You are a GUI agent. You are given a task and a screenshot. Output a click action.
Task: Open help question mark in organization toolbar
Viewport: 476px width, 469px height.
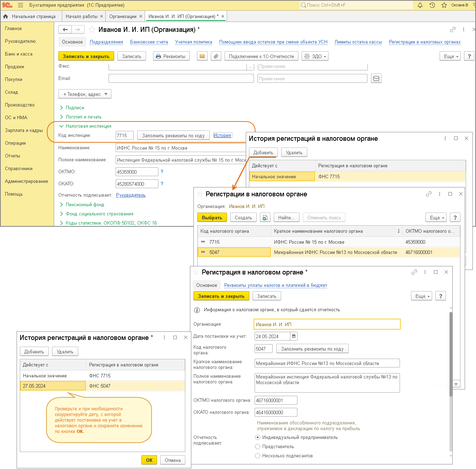pos(469,56)
